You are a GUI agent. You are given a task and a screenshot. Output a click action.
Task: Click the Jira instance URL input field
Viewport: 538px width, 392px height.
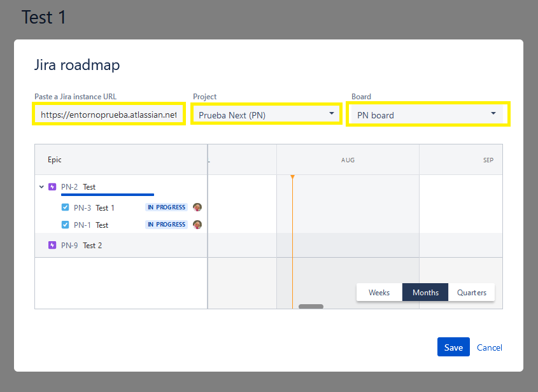click(x=108, y=113)
